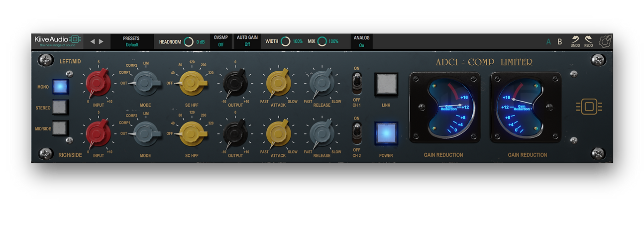This screenshot has width=644, height=249.
Task: Open the Presets Default menu
Action: pyautogui.click(x=132, y=41)
